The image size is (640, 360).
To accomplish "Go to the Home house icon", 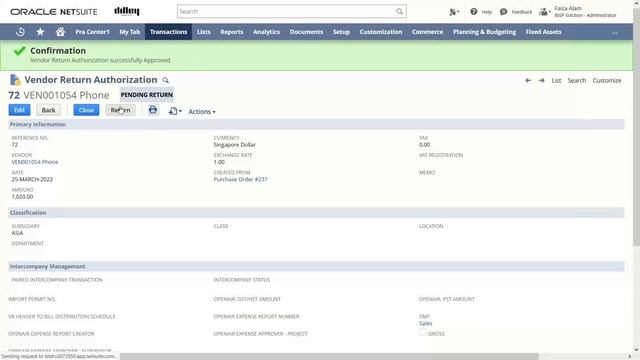I will pos(60,31).
